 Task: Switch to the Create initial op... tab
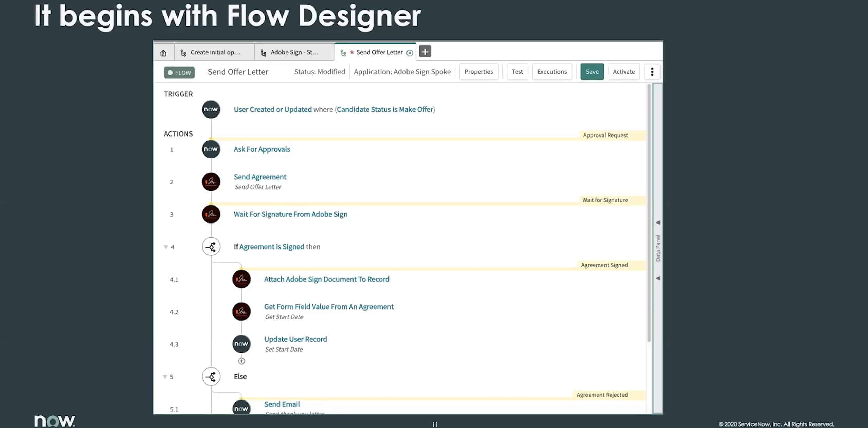click(215, 52)
